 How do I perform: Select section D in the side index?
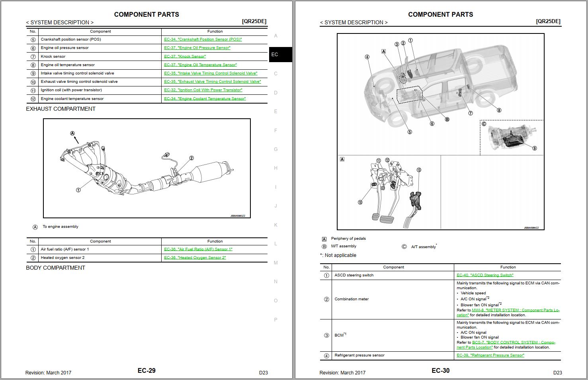click(x=275, y=93)
